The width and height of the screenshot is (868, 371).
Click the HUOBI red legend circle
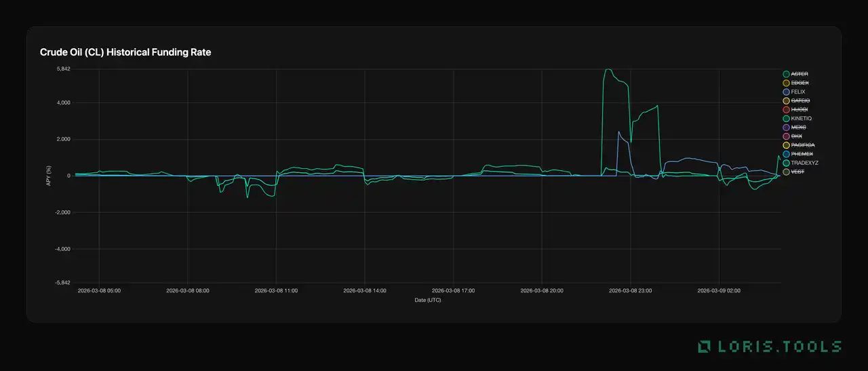(x=786, y=109)
